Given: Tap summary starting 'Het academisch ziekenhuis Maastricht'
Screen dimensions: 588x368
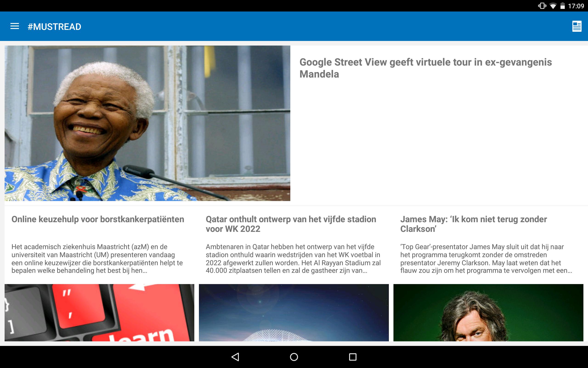Looking at the screenshot, I should tap(97, 259).
